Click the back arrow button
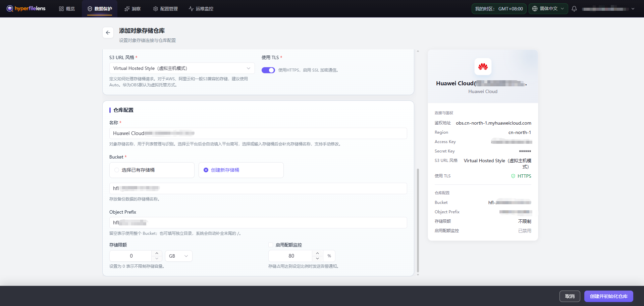 108,33
